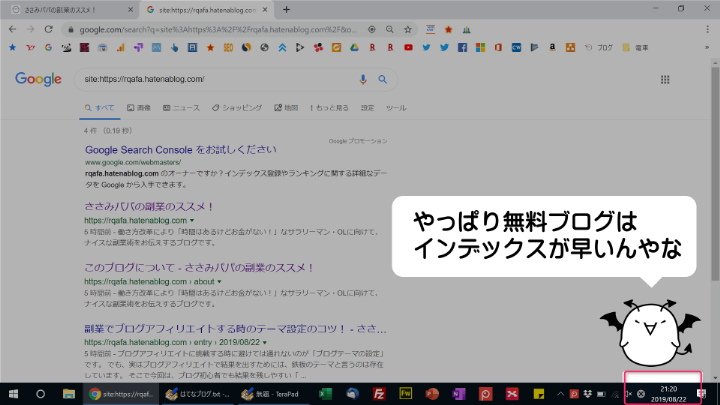Start voice search with the microphone icon

(x=363, y=79)
